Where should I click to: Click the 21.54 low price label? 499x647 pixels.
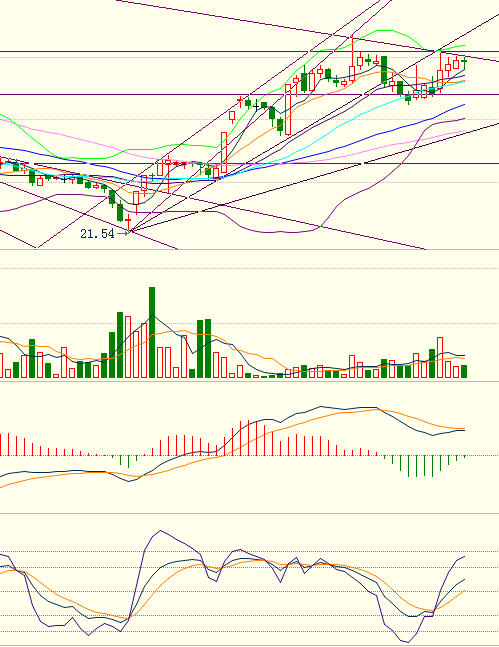97,234
